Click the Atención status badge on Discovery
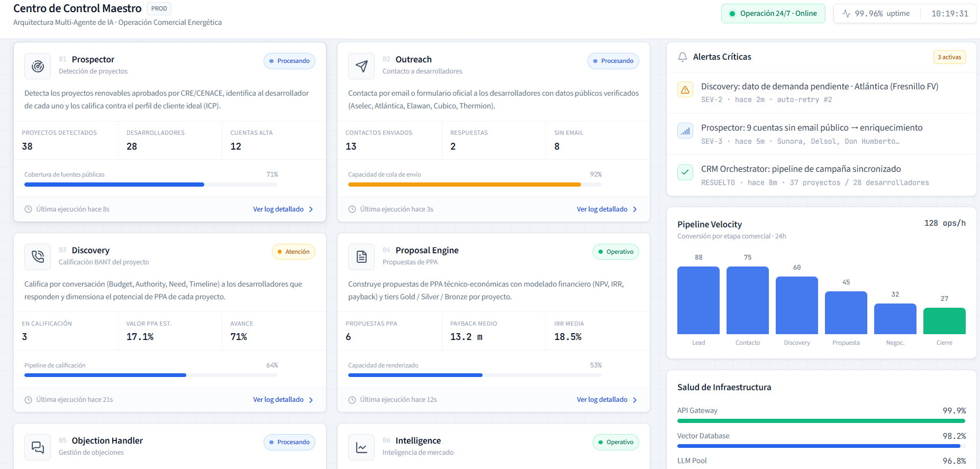This screenshot has height=469, width=980. click(x=294, y=252)
